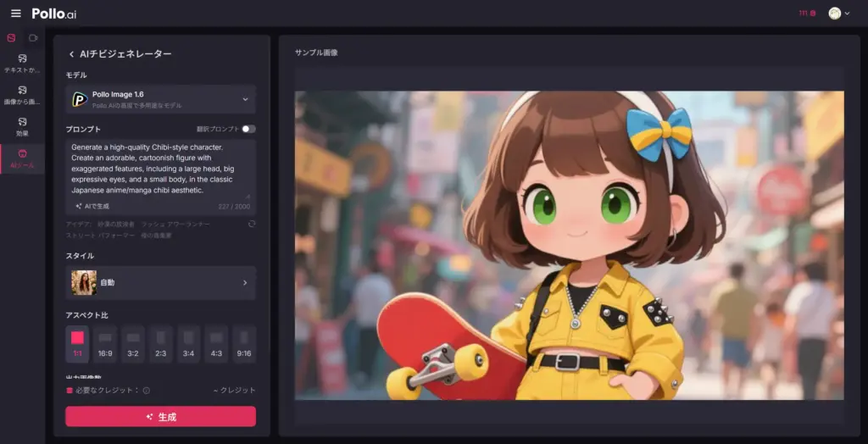Select the AIツール sidebar item
This screenshot has width=868, height=444.
(x=22, y=159)
